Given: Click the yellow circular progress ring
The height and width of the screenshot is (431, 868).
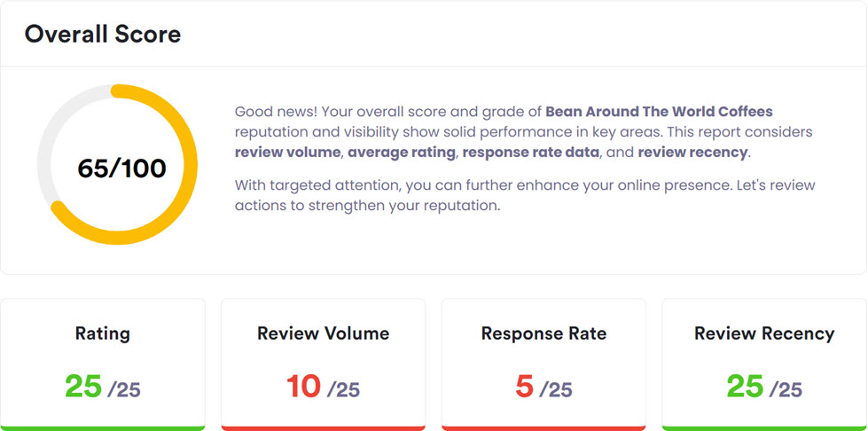Looking at the screenshot, I should point(117,165).
